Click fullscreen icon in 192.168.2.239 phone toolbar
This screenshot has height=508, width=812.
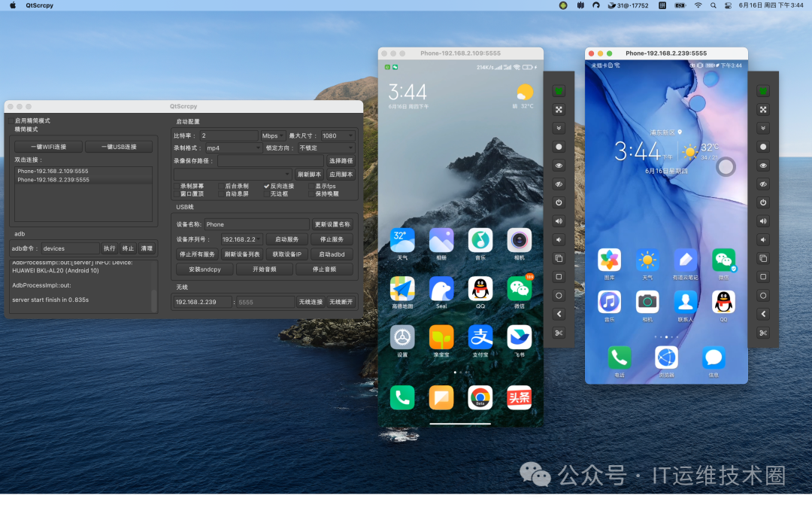click(763, 109)
